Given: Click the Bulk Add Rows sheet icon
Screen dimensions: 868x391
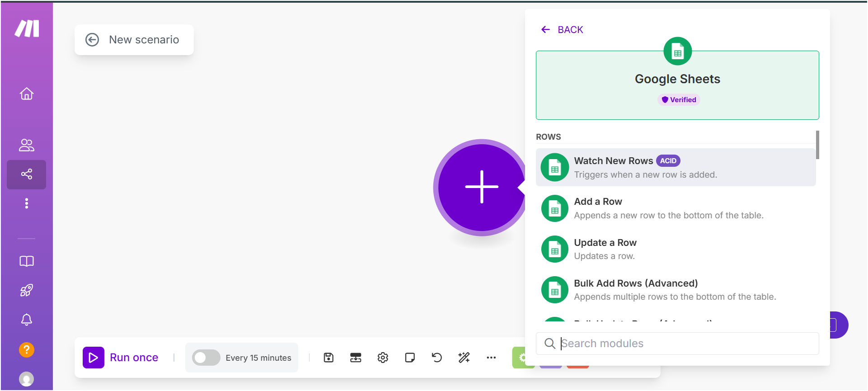Looking at the screenshot, I should pyautogui.click(x=554, y=290).
